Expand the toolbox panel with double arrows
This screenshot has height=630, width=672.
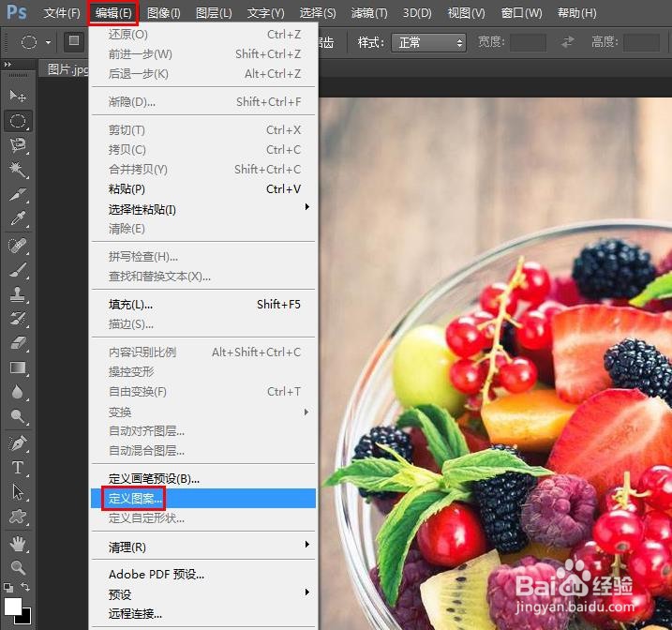click(x=7, y=65)
